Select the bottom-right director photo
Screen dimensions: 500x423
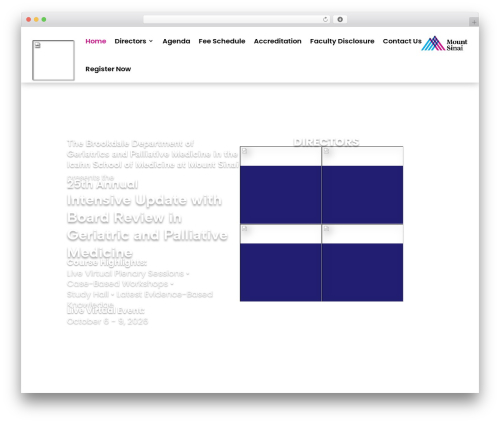click(362, 263)
